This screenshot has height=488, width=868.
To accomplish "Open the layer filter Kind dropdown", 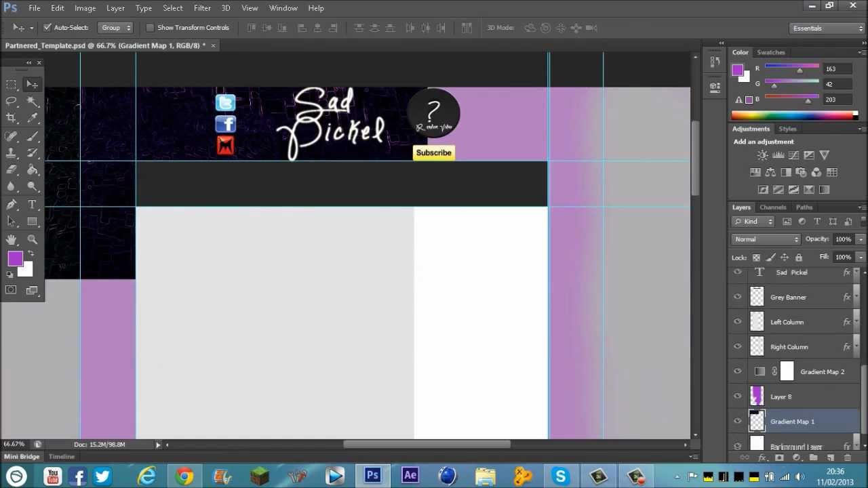I will pos(753,222).
